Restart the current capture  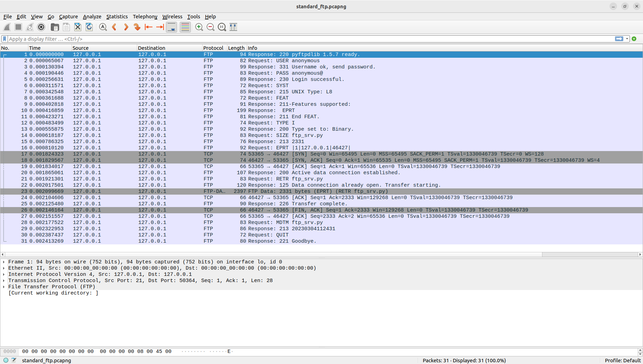30,27
